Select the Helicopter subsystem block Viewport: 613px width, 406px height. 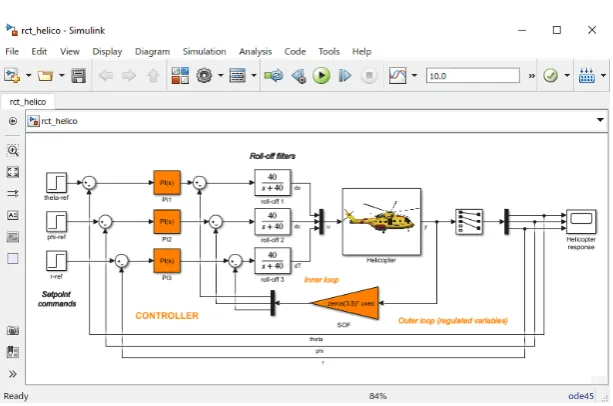tap(382, 222)
